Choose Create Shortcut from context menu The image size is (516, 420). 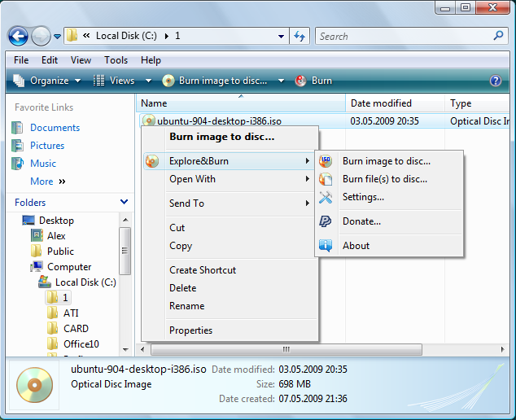[203, 270]
